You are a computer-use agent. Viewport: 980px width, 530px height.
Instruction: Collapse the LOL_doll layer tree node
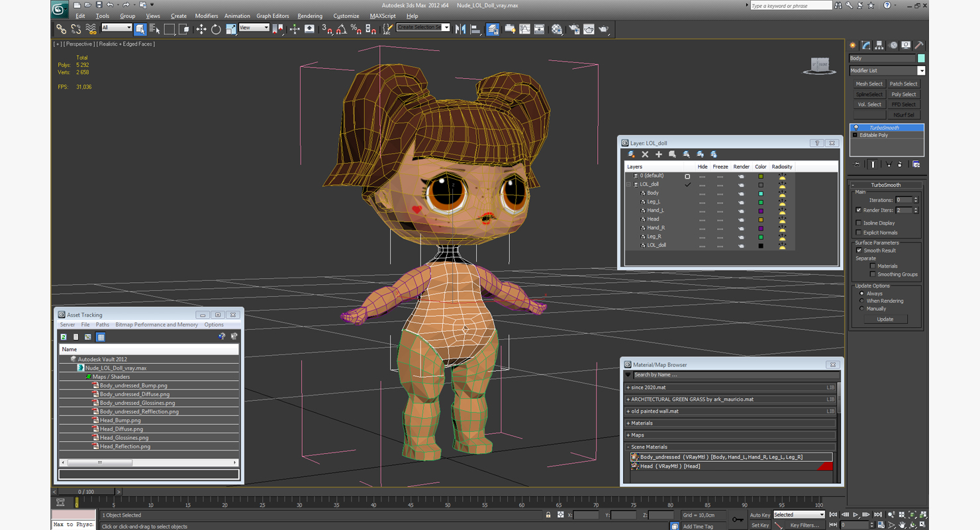tap(629, 184)
